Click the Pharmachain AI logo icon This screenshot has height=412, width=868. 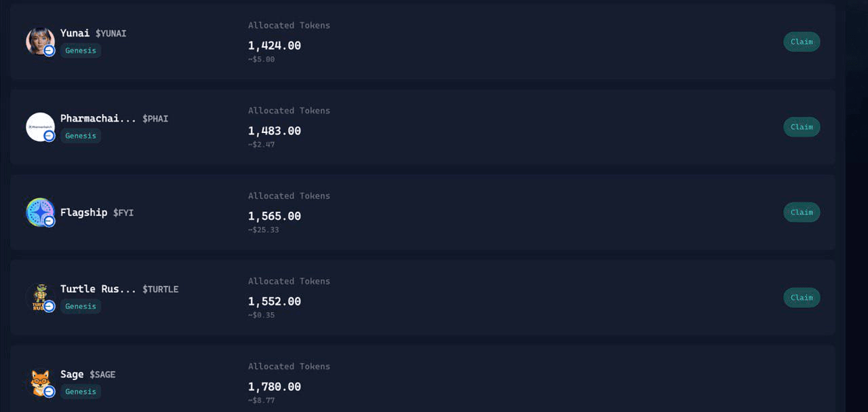pos(40,127)
